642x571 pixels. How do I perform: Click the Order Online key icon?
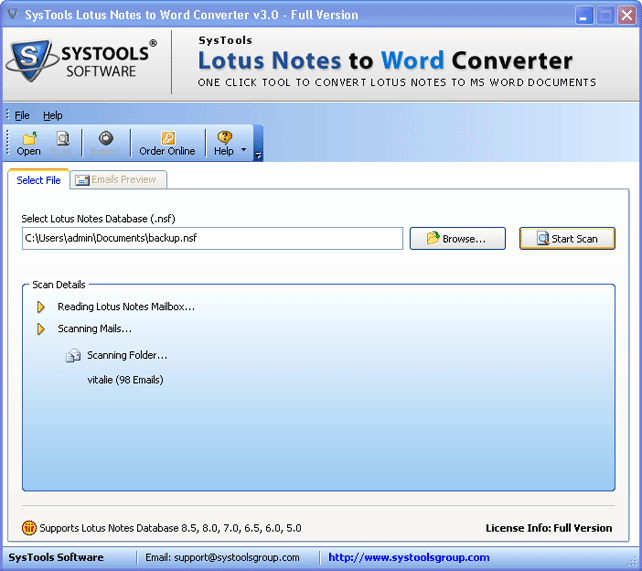pyautogui.click(x=167, y=139)
